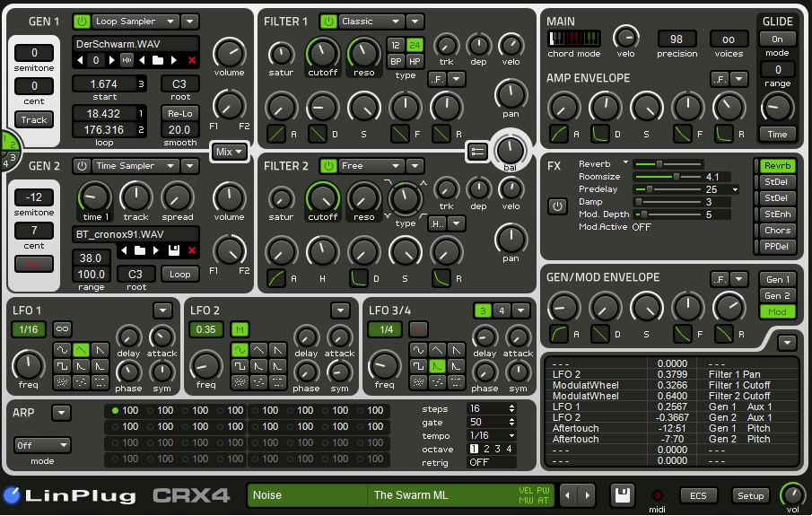The image size is (812, 516).
Task: Toggle GEN 1 power button
Action: (82, 22)
